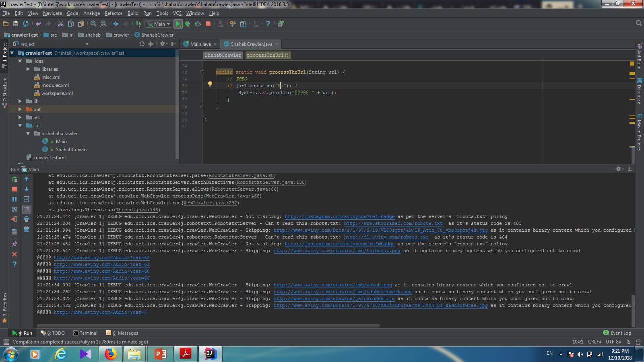Viewport: 644px width, 362px height.
Task: Open the Analyze menu
Action: click(x=91, y=13)
